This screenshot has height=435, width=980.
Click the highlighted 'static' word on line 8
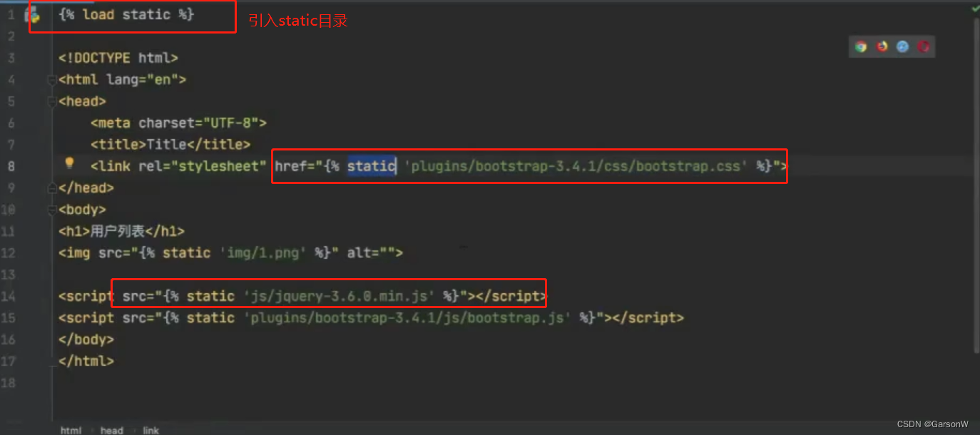coord(372,166)
